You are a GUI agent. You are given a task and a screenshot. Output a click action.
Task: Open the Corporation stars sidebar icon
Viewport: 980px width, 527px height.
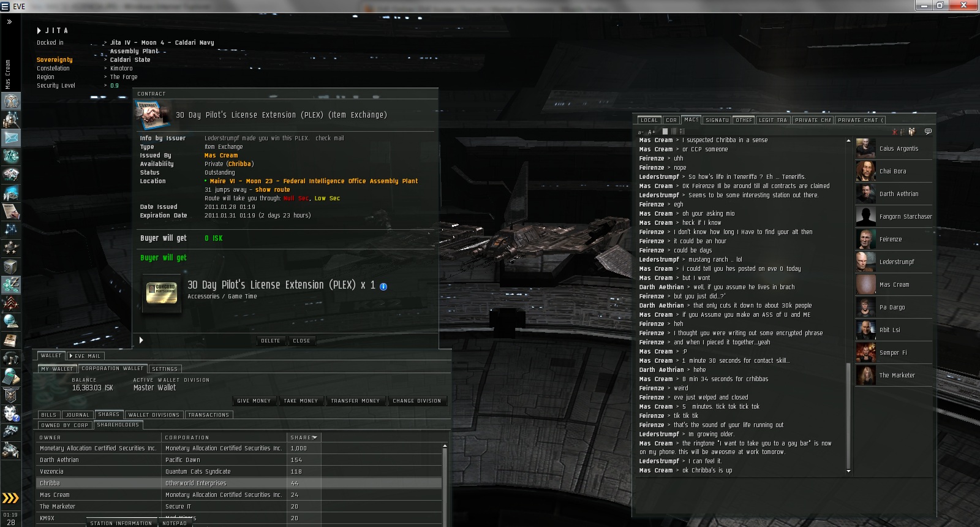click(11, 248)
